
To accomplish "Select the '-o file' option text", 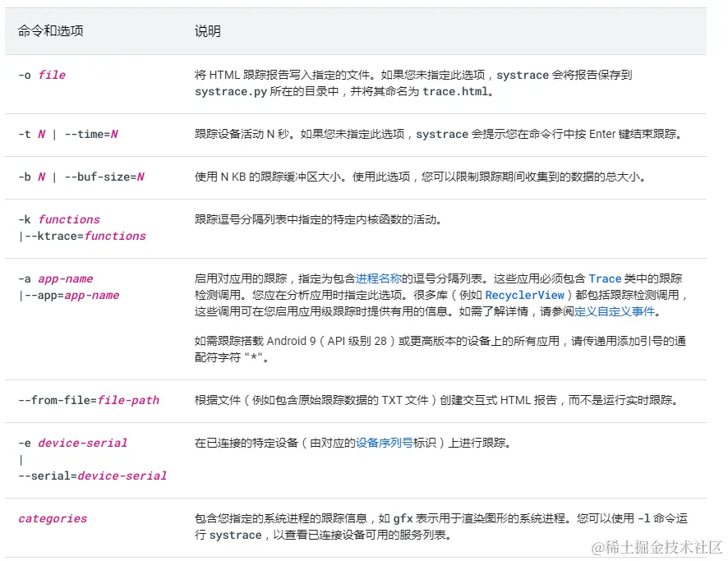I will tap(42, 75).
